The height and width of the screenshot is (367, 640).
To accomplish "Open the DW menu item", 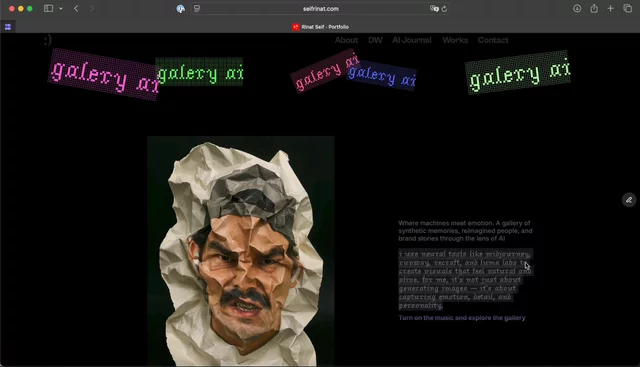I will pyautogui.click(x=375, y=40).
